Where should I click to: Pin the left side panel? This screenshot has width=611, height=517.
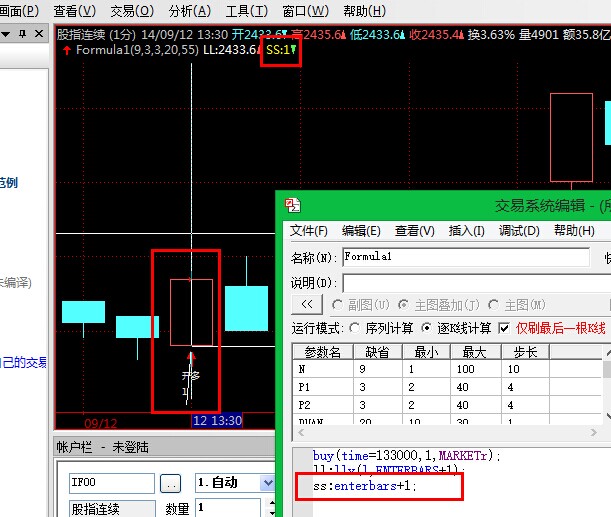pos(23,34)
